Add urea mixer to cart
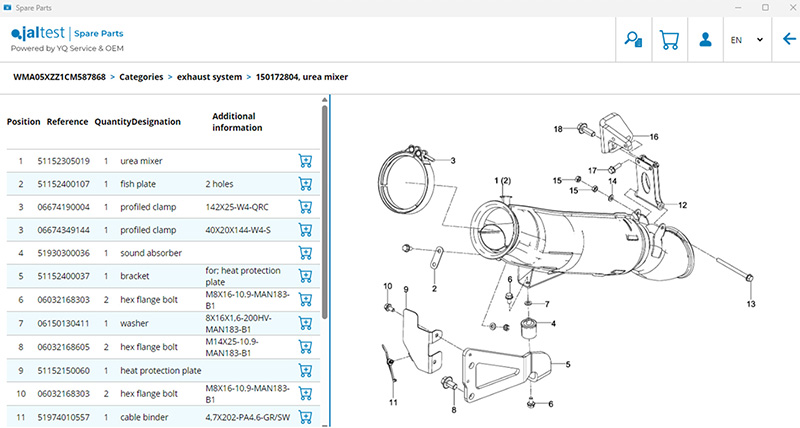The height and width of the screenshot is (428, 800). pos(304,161)
